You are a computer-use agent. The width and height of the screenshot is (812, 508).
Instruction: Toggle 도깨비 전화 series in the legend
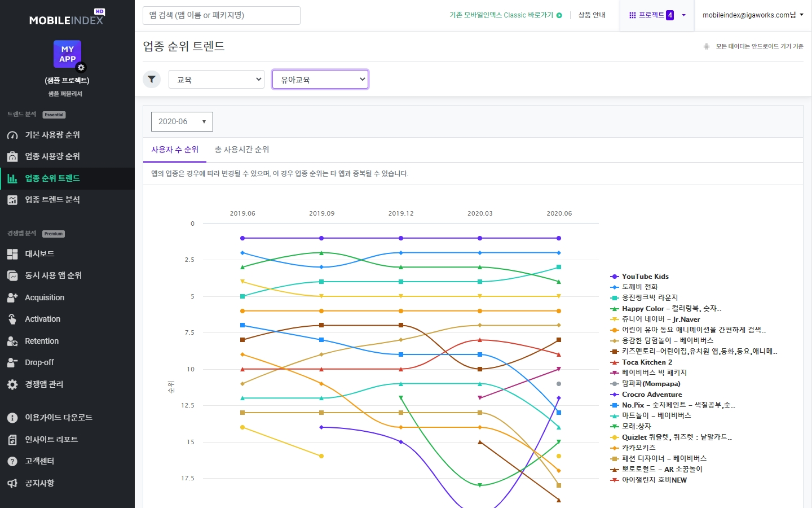point(634,287)
